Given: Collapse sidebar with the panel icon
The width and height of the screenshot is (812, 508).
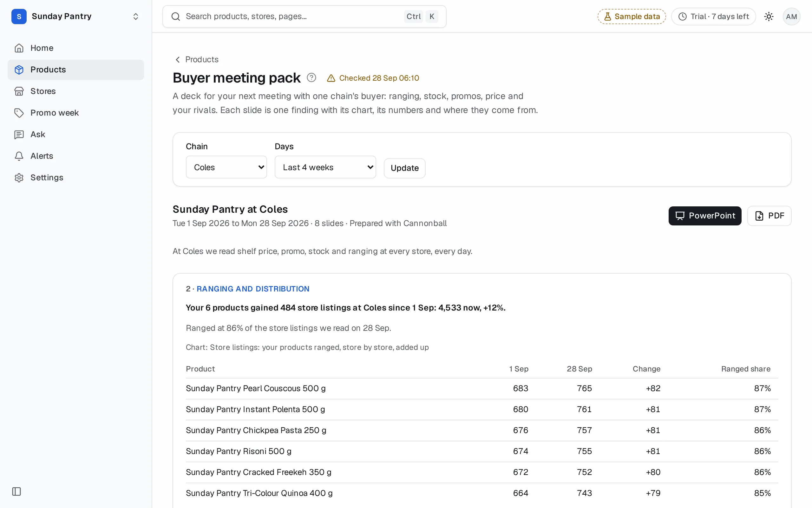Looking at the screenshot, I should pyautogui.click(x=16, y=491).
